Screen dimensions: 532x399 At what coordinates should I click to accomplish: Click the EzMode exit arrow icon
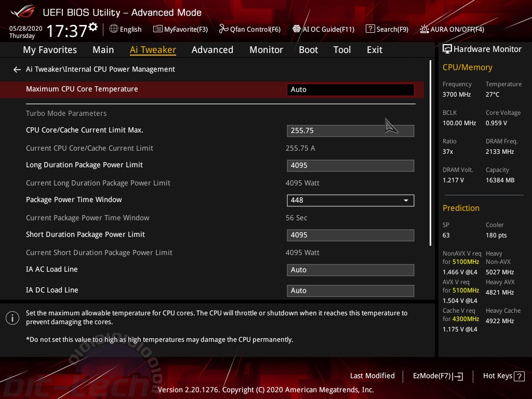pos(458,376)
